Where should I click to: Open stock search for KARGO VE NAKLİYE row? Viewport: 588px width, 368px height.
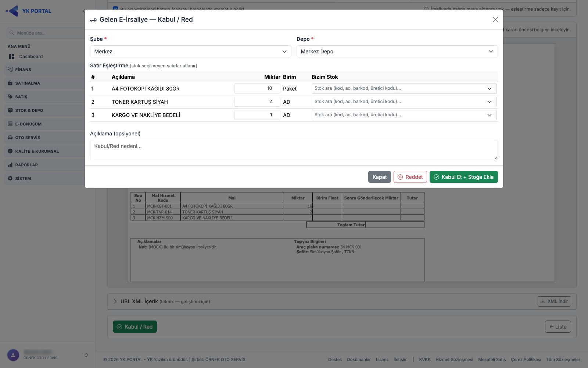[404, 115]
